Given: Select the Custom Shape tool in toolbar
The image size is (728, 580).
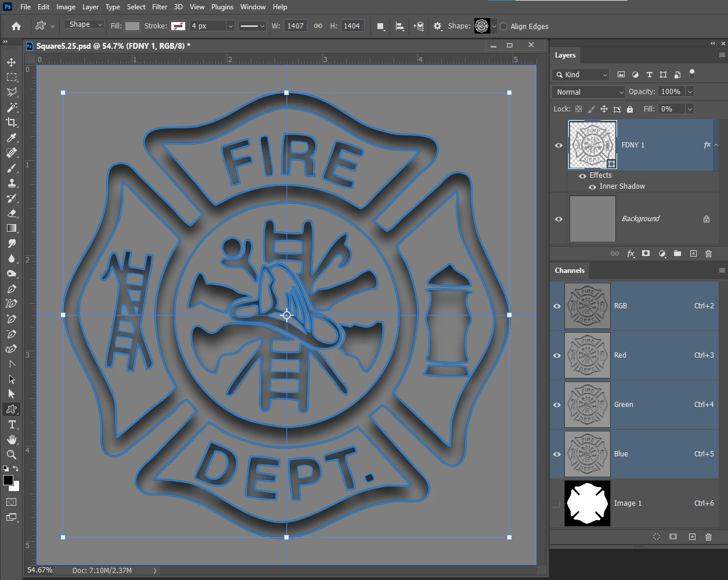Looking at the screenshot, I should tap(11, 409).
